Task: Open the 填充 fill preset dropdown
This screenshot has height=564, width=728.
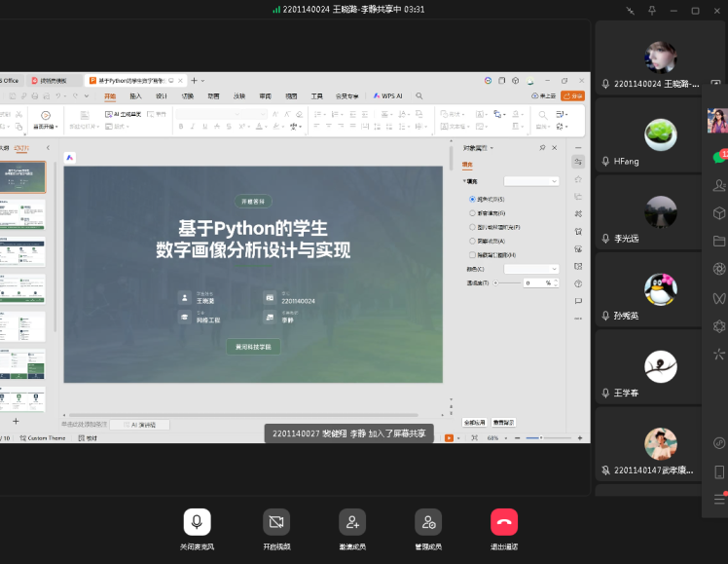Action: point(530,181)
